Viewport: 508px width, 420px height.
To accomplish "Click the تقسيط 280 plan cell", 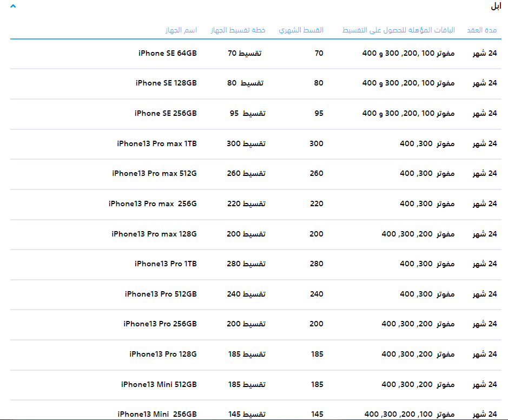I will tap(246, 264).
